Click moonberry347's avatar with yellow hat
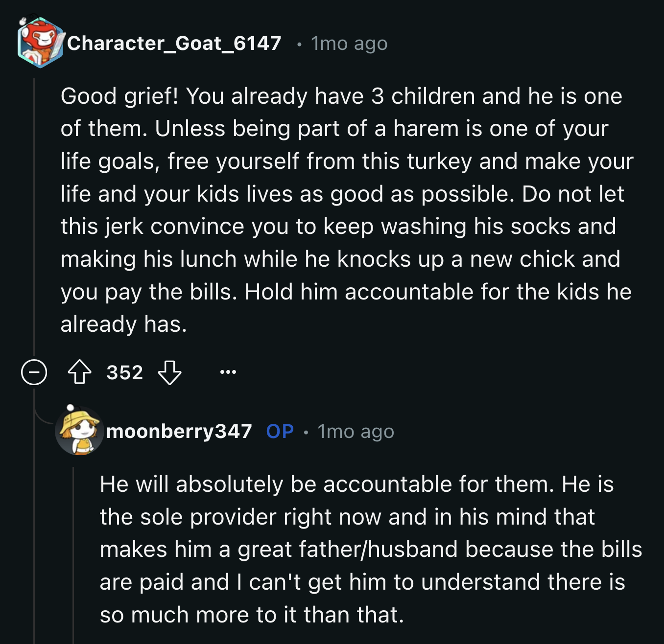Image resolution: width=664 pixels, height=644 pixels. (79, 431)
